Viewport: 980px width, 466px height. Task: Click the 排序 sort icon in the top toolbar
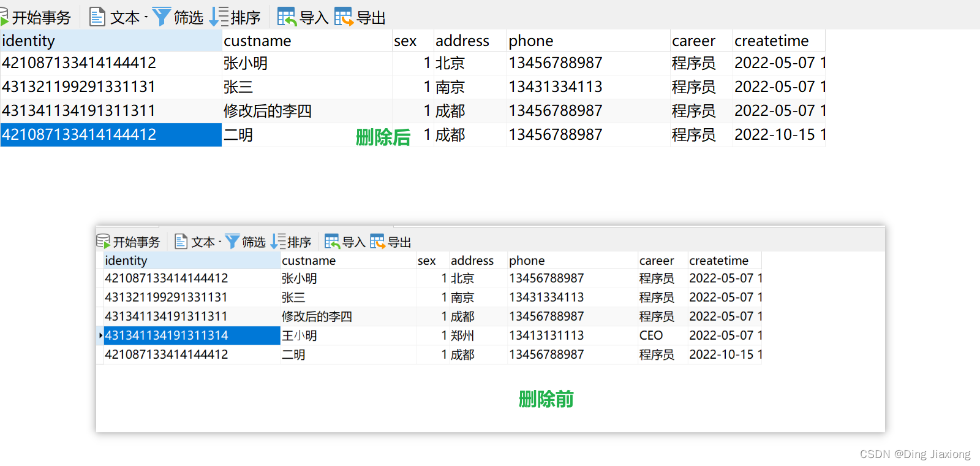[219, 17]
